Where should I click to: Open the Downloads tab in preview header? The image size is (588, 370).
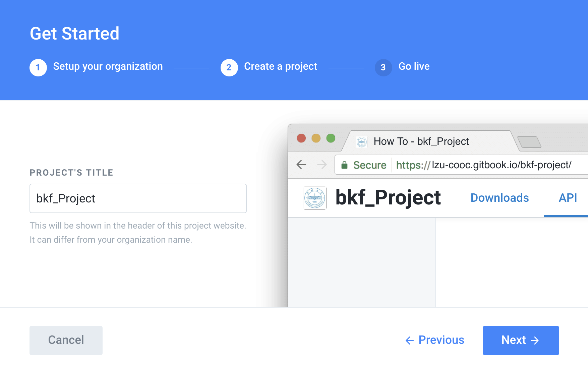click(499, 198)
